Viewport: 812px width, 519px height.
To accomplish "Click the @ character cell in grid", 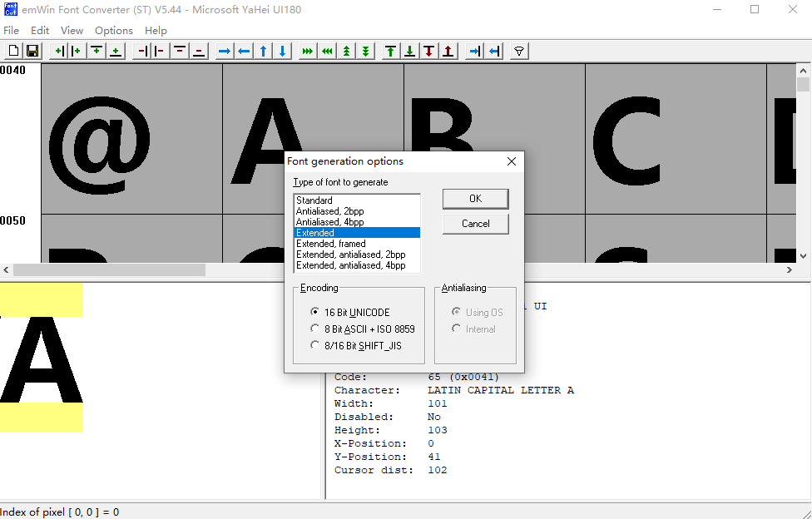I will click(x=131, y=139).
